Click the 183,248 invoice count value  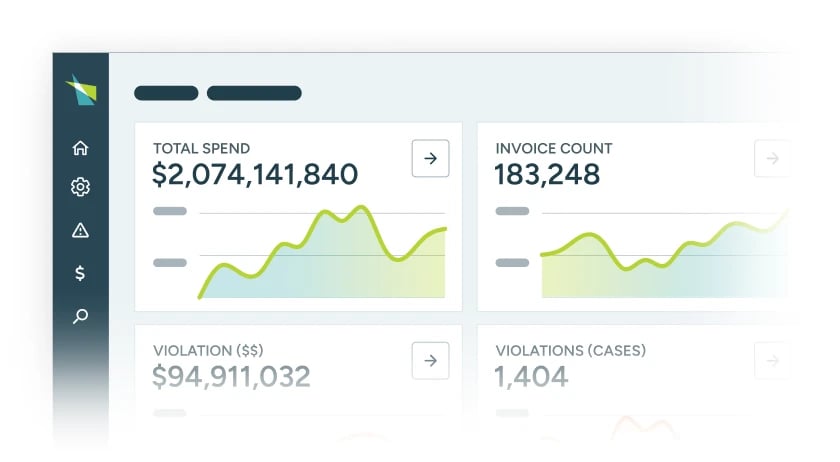click(547, 175)
